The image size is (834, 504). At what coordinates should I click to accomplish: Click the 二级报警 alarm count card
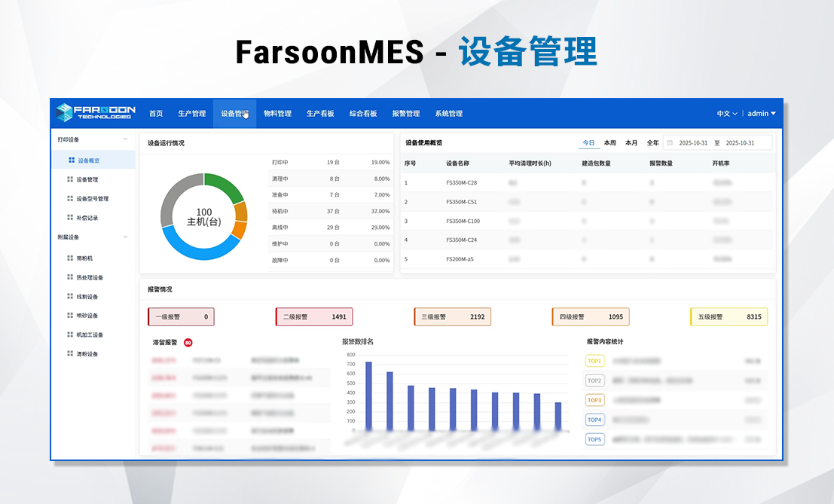click(x=314, y=317)
